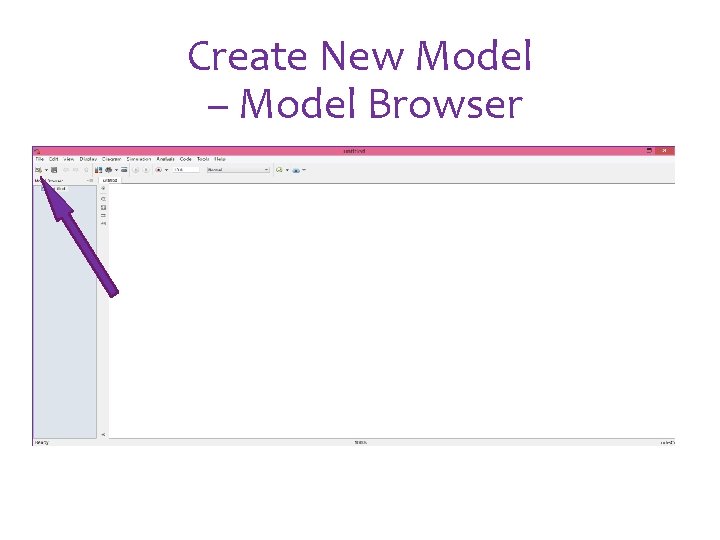
Task: Click the Ready status bar text
Action: pyautogui.click(x=41, y=443)
